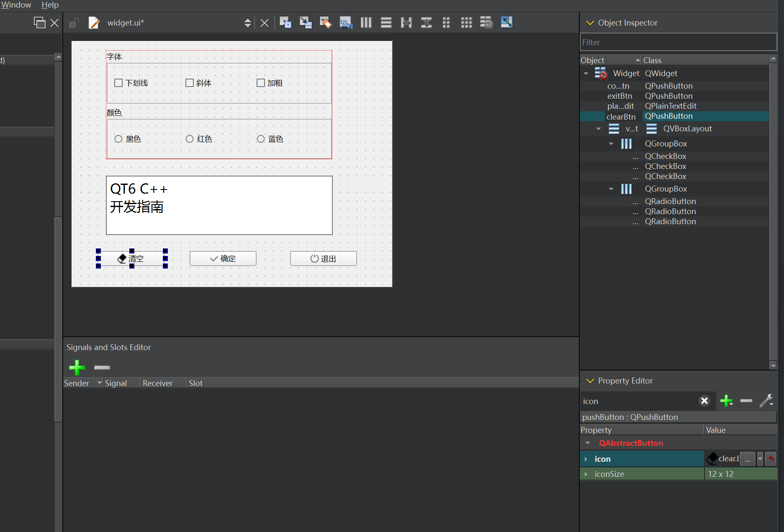The height and width of the screenshot is (532, 784).
Task: Click the Edit Tab Order toolbar icon
Action: (346, 23)
